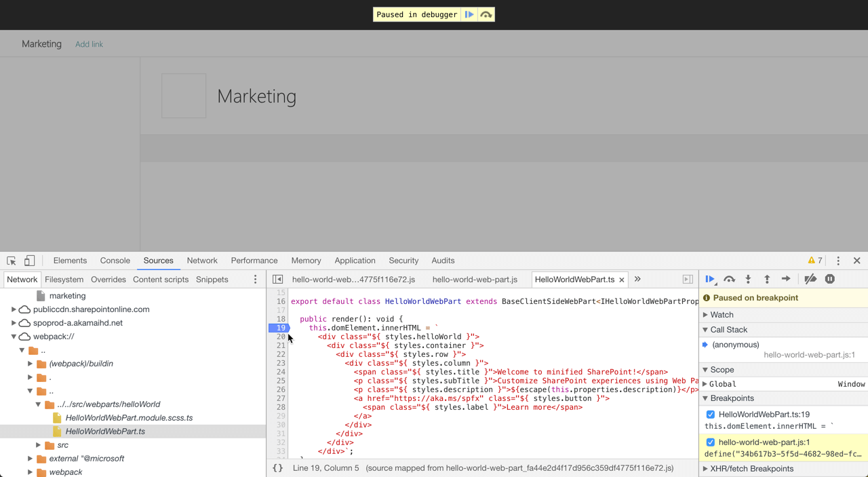Switch to Overrides navigator tab
Viewport: 868px width, 477px height.
108,280
